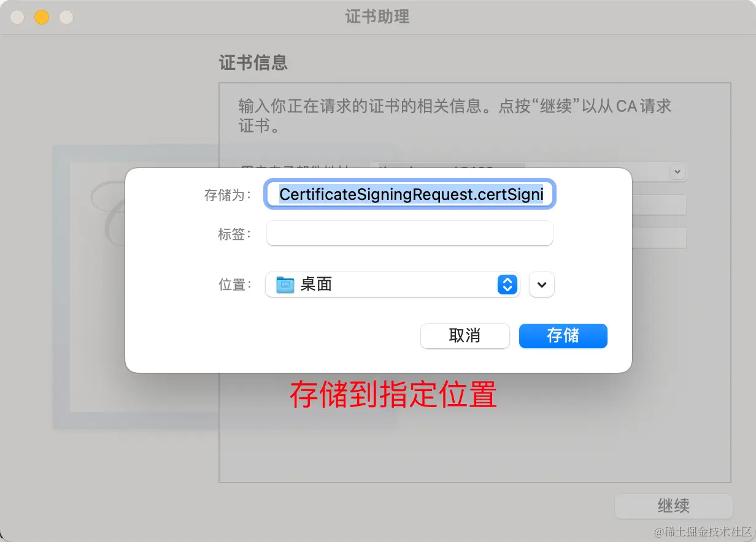Open the 位置 popup showing 桌面
The width and height of the screenshot is (756, 542).
tap(393, 284)
